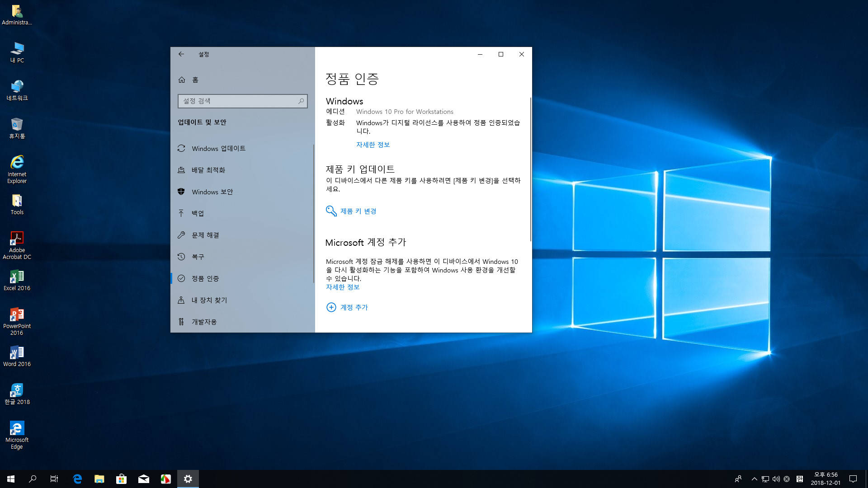Image resolution: width=868 pixels, height=488 pixels.
Task: Select the 내 PC desktop icon
Action: 17,52
